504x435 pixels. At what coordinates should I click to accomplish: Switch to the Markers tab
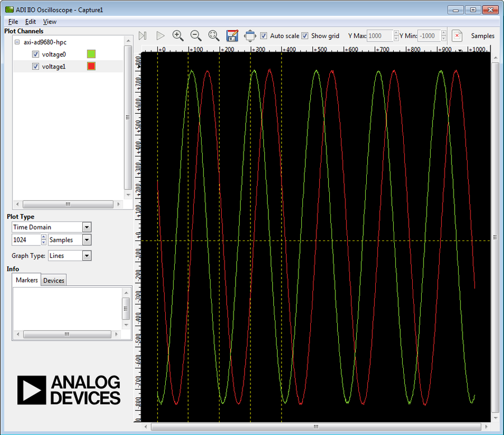(x=27, y=280)
